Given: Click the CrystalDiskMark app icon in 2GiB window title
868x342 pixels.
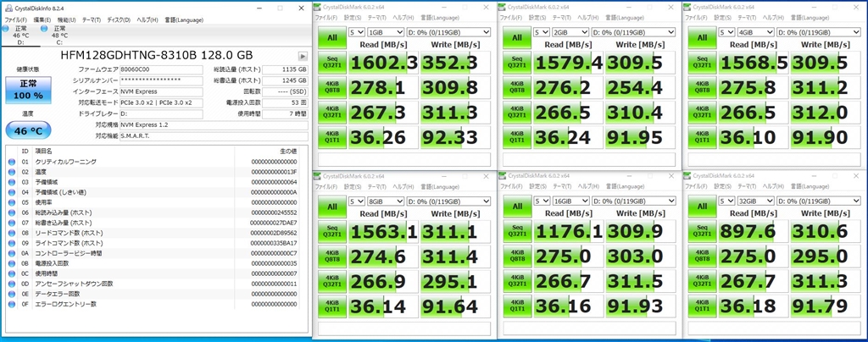Looking at the screenshot, I should coord(503,7).
